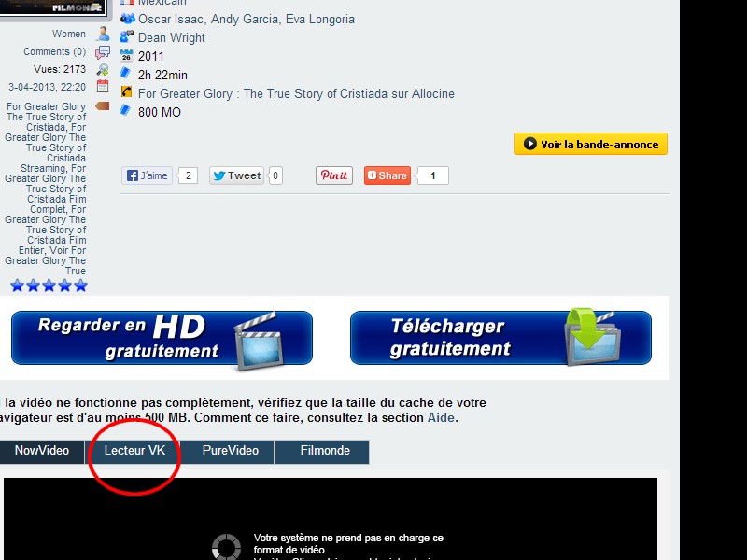Pin the film using Pin it
747x560 pixels.
tap(334, 175)
